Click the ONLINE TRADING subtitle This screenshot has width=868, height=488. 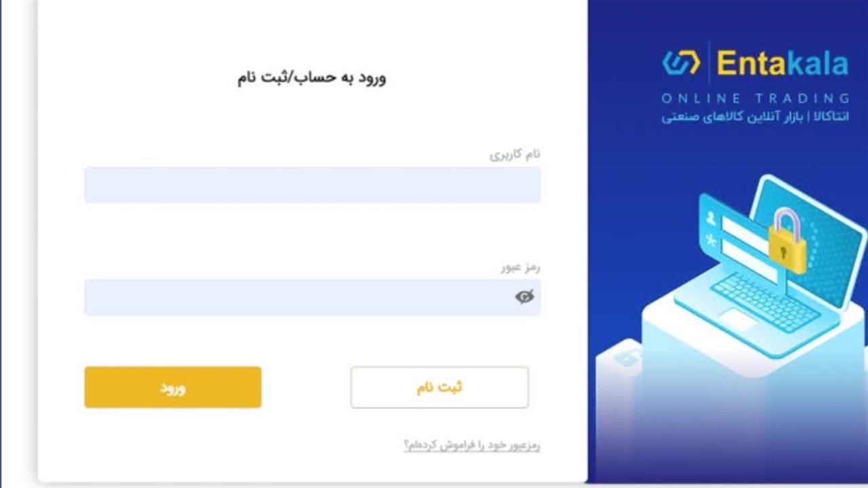point(755,98)
